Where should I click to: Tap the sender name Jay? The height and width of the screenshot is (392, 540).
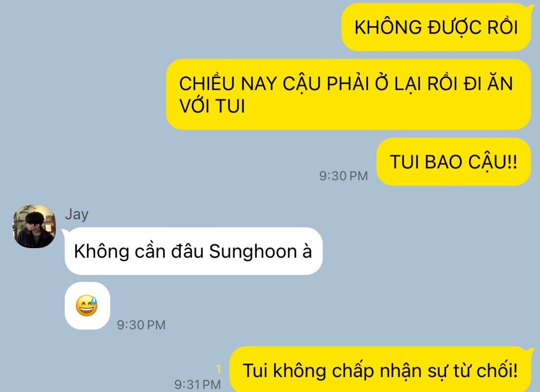77,215
